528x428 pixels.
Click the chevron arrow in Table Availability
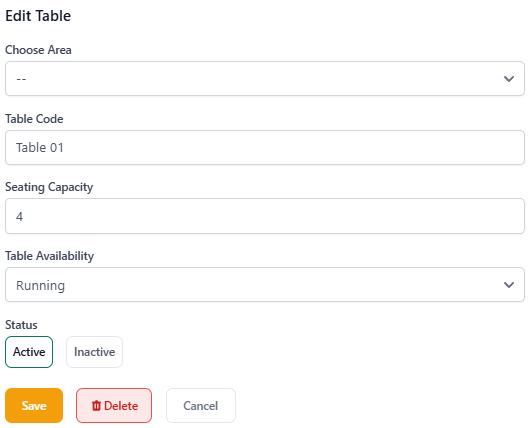[509, 285]
